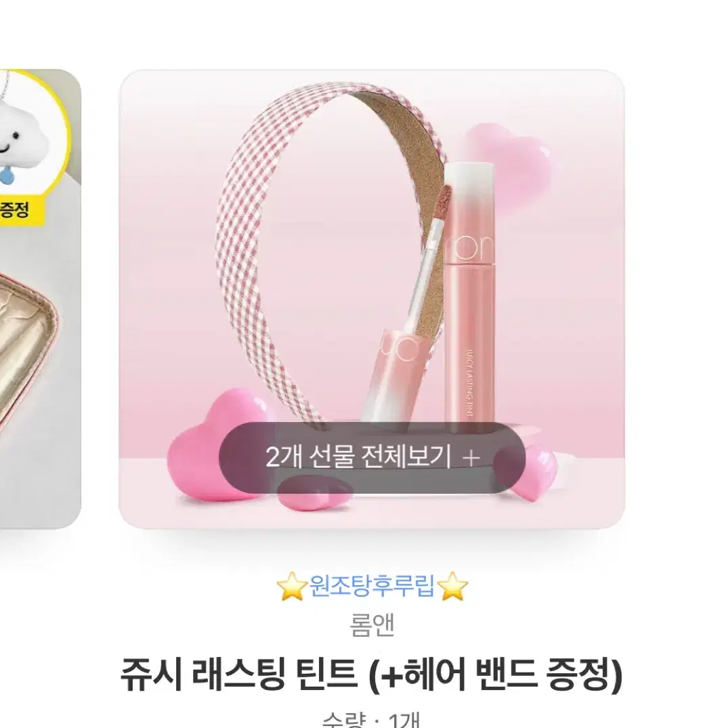Tap the large pink heart at bottom left
This screenshot has width=728, height=728.
[218, 446]
